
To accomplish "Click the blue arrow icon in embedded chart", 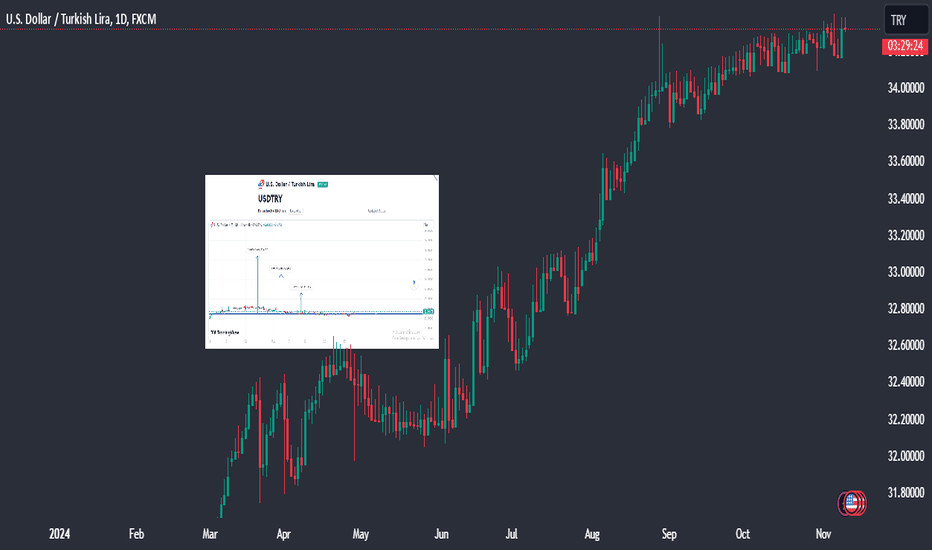I will coord(413,282).
